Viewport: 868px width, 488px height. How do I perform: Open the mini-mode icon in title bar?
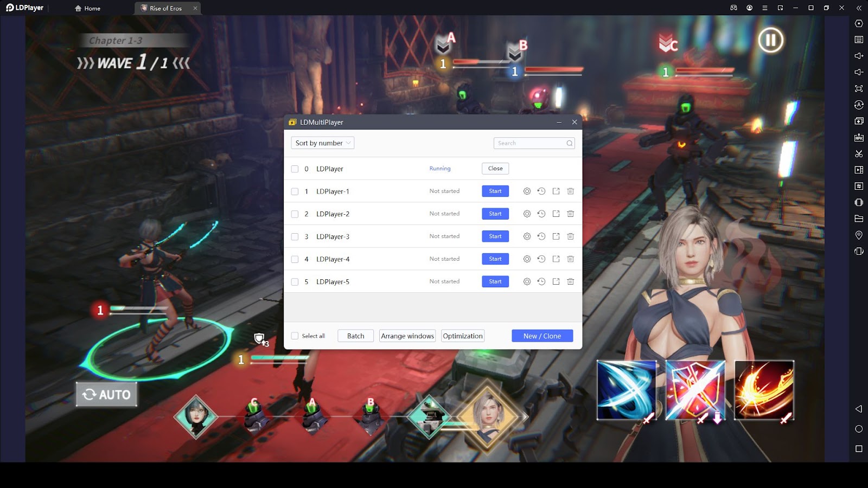point(780,8)
